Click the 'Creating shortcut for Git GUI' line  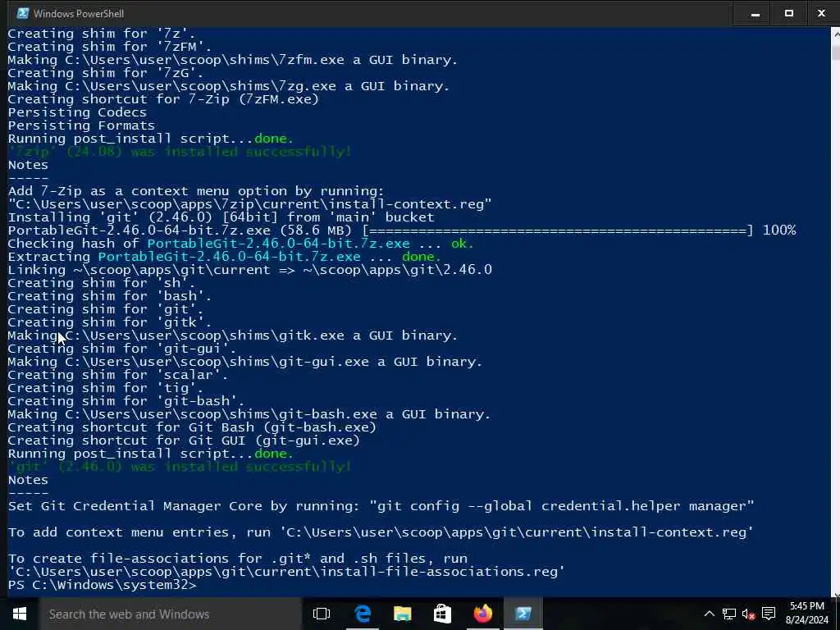click(x=184, y=441)
